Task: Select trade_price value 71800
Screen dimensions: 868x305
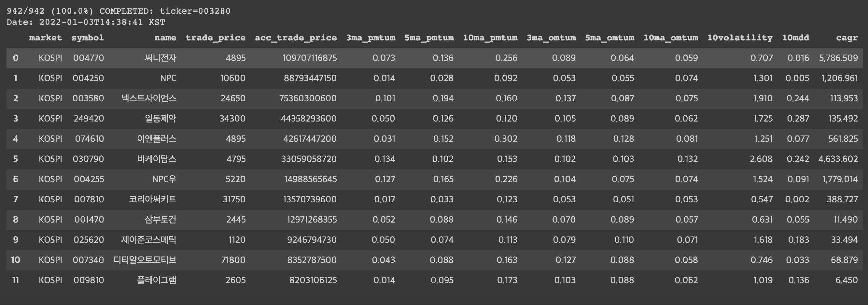Action: pos(233,260)
